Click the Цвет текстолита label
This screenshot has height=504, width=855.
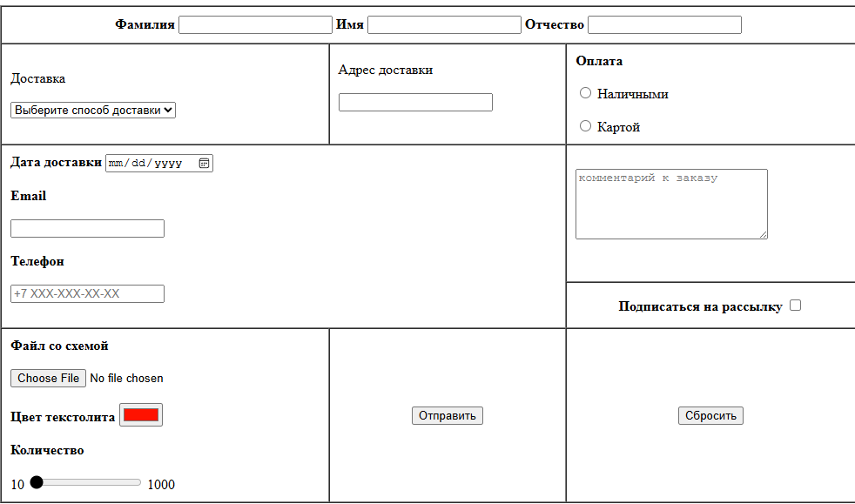pos(63,417)
